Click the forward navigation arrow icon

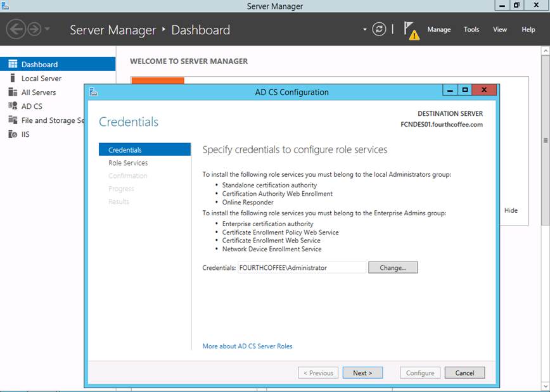click(x=34, y=29)
